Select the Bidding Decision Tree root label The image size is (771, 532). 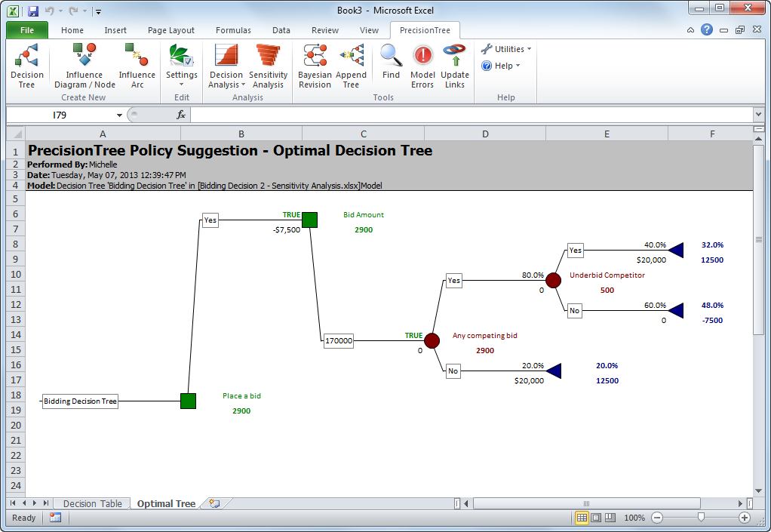pos(80,401)
